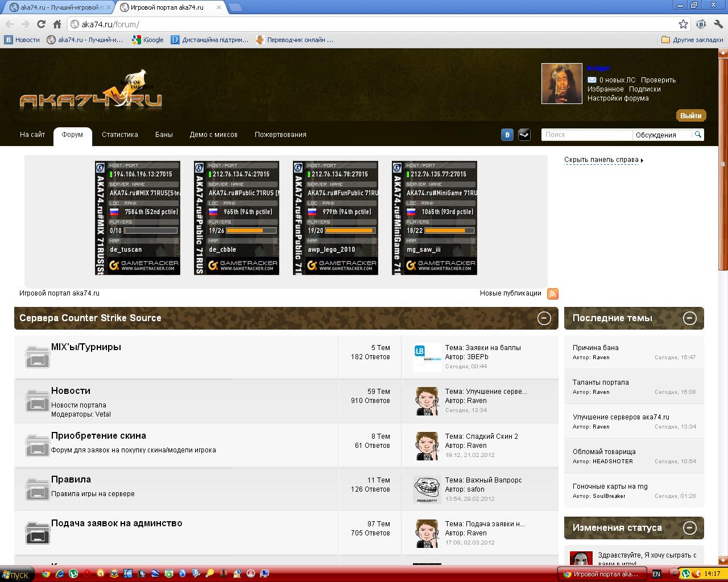Open the Приобретение скина forum
Image resolution: width=728 pixels, height=582 pixels.
[98, 435]
